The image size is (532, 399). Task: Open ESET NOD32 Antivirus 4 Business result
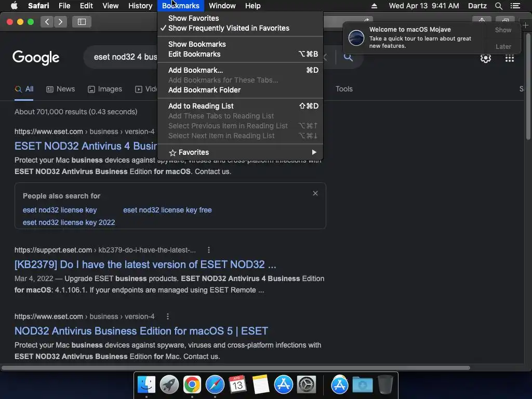[x=86, y=146]
